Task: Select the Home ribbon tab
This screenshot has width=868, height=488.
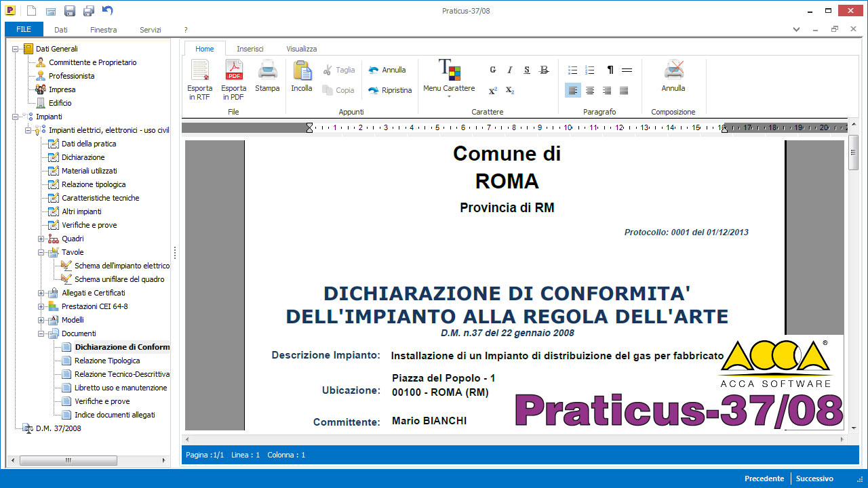Action: pos(204,49)
